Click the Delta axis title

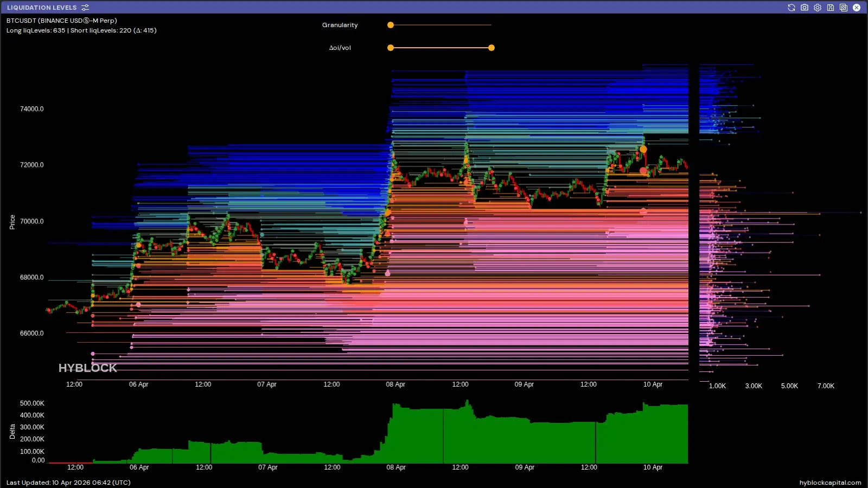click(x=12, y=432)
